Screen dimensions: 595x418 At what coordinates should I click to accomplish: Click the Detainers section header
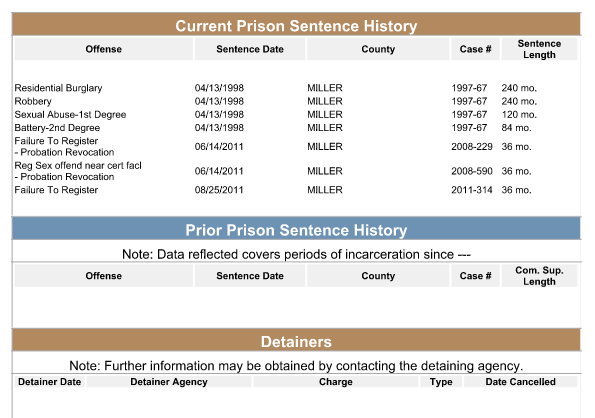coord(296,341)
